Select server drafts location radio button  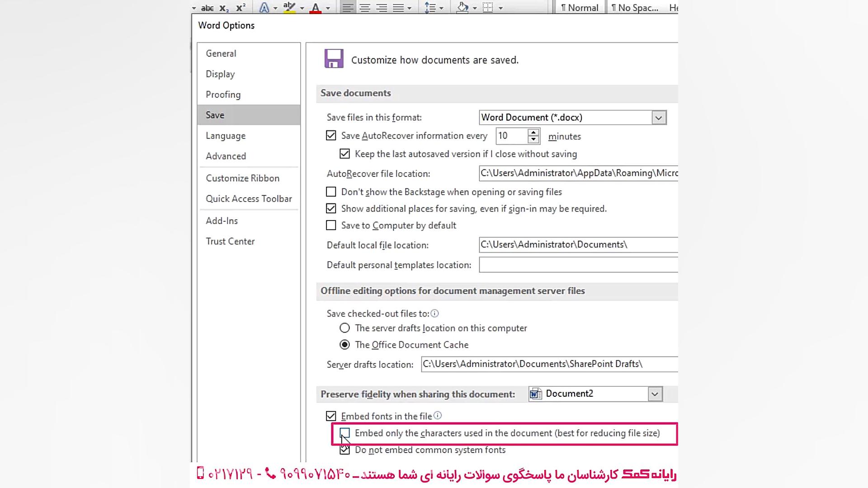pos(344,328)
